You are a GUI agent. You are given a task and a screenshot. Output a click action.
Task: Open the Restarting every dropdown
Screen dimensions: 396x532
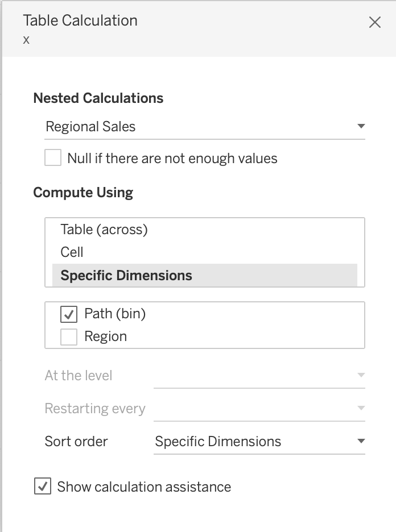[x=259, y=409]
